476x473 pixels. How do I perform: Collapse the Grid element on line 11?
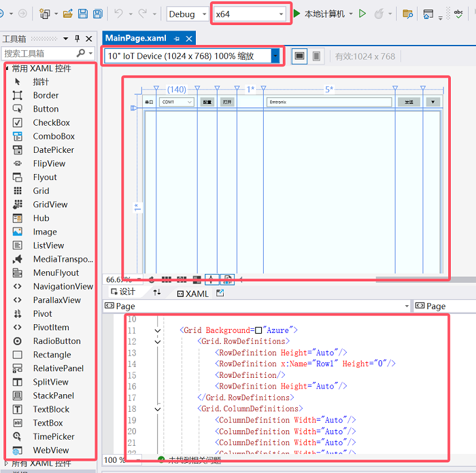(x=158, y=330)
